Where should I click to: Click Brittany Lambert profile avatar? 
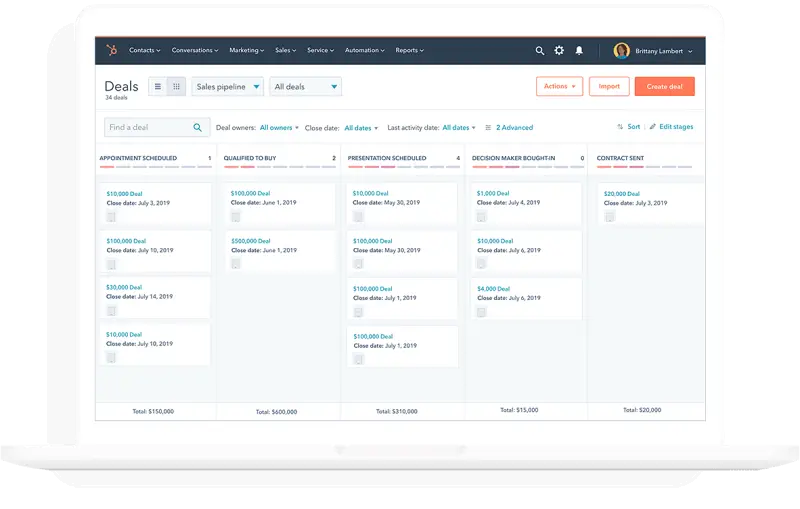621,50
